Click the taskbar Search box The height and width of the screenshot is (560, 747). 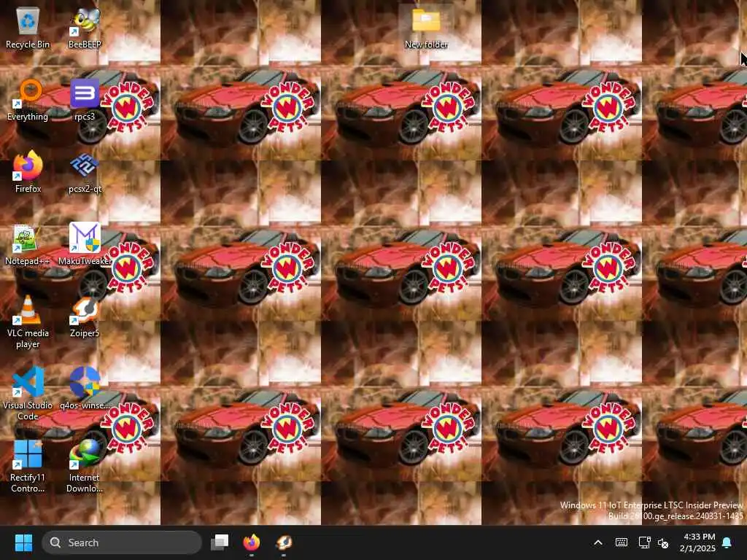[x=122, y=542]
